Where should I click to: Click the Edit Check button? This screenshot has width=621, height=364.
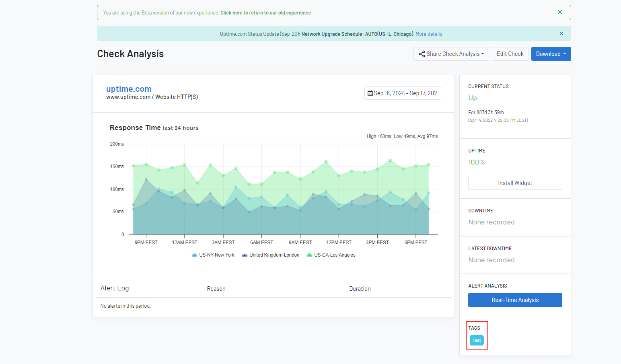510,54
